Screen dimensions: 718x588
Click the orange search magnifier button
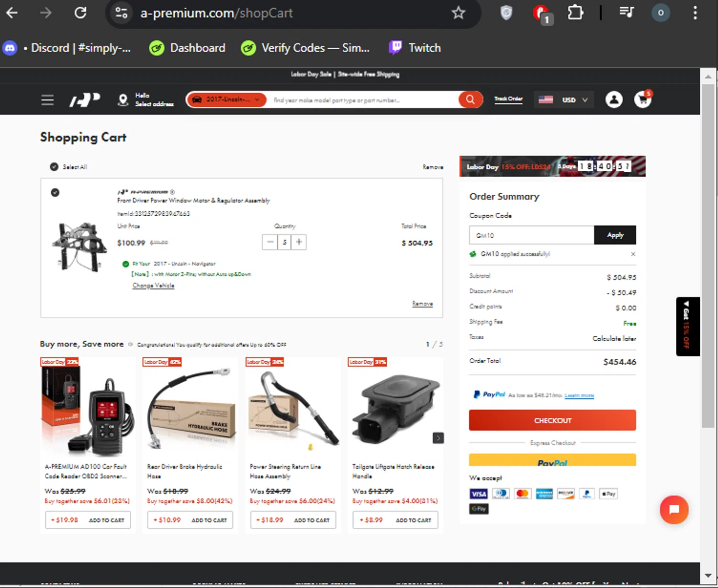(470, 100)
